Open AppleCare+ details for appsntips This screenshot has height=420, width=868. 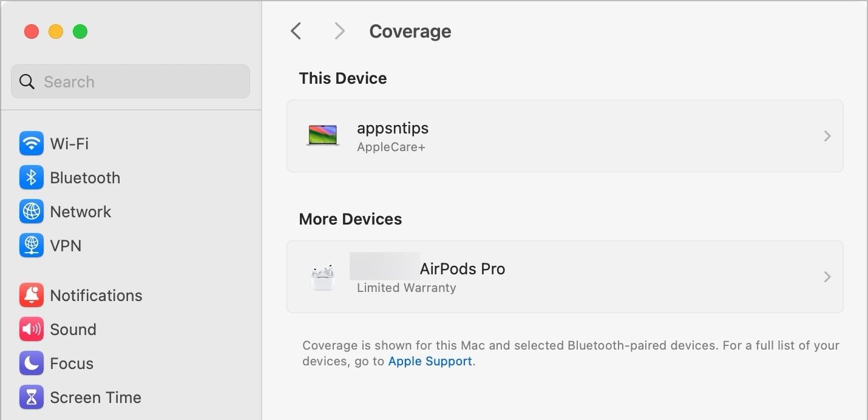click(392, 146)
